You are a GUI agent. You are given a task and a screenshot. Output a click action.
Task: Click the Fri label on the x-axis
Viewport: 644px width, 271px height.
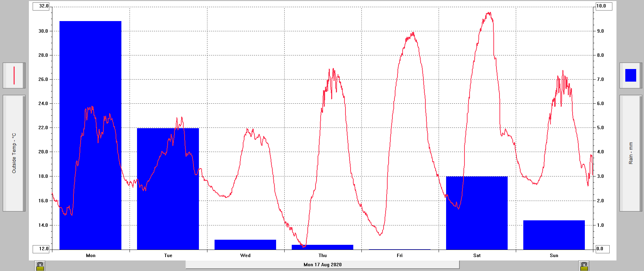[400, 255]
